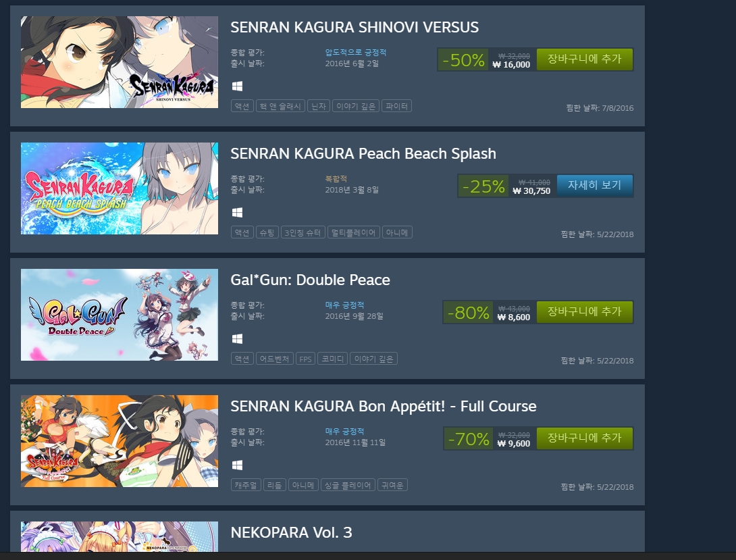Screen dimensions: 736x560
Task: Add Gal*Gun: Double Peace to cart
Action: [584, 311]
